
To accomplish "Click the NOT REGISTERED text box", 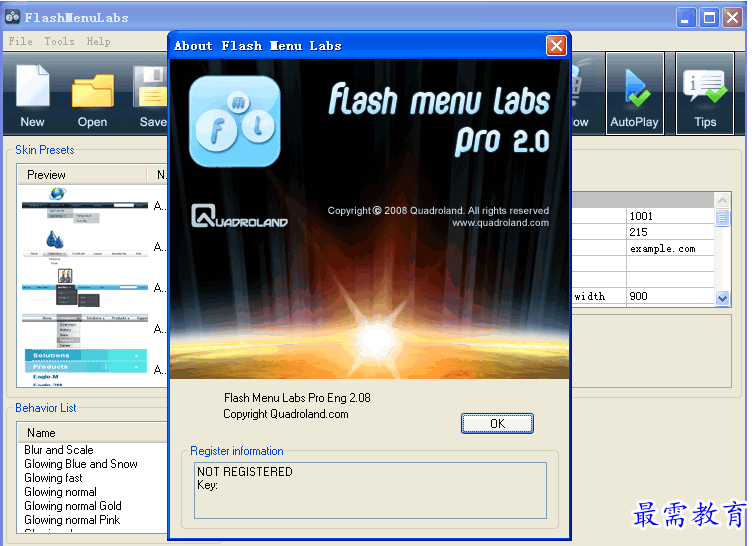I will [370, 491].
